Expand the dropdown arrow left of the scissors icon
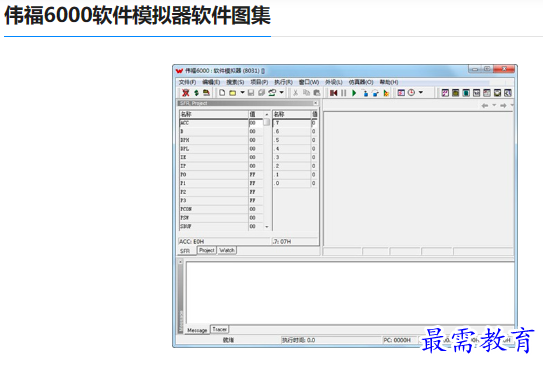This screenshot has height=372, width=543. (282, 92)
